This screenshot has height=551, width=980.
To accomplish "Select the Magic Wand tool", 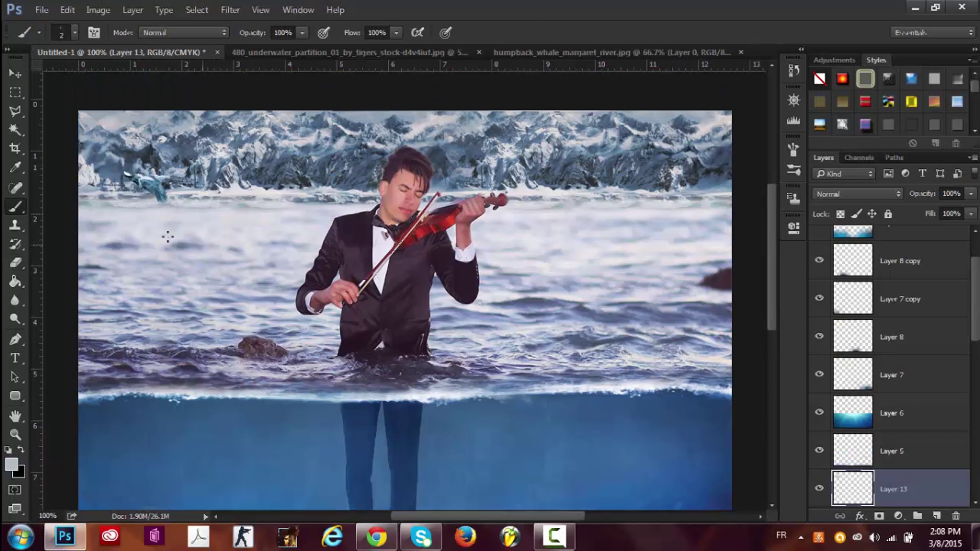I will 15,130.
